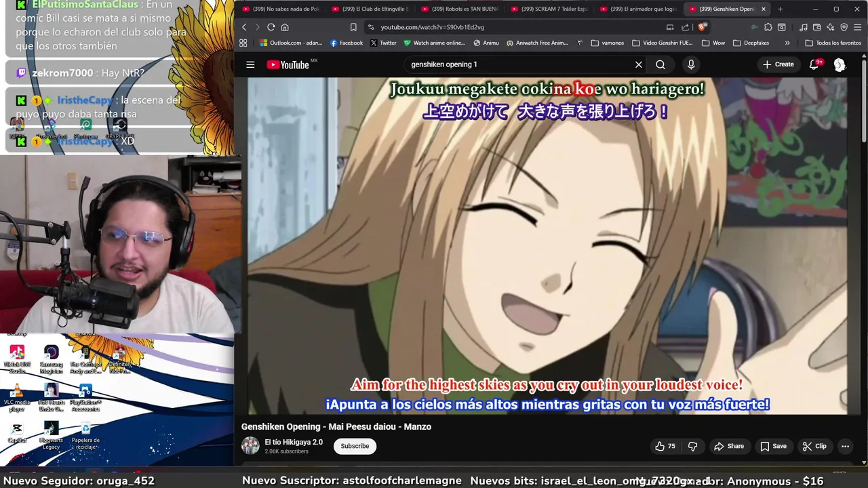Open the share icon in address bar

(x=685, y=27)
